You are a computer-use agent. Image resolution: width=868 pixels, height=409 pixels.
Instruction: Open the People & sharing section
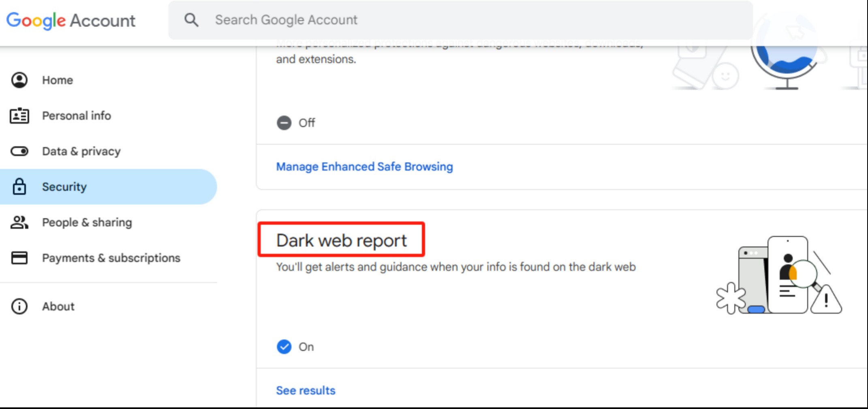pyautogui.click(x=87, y=222)
